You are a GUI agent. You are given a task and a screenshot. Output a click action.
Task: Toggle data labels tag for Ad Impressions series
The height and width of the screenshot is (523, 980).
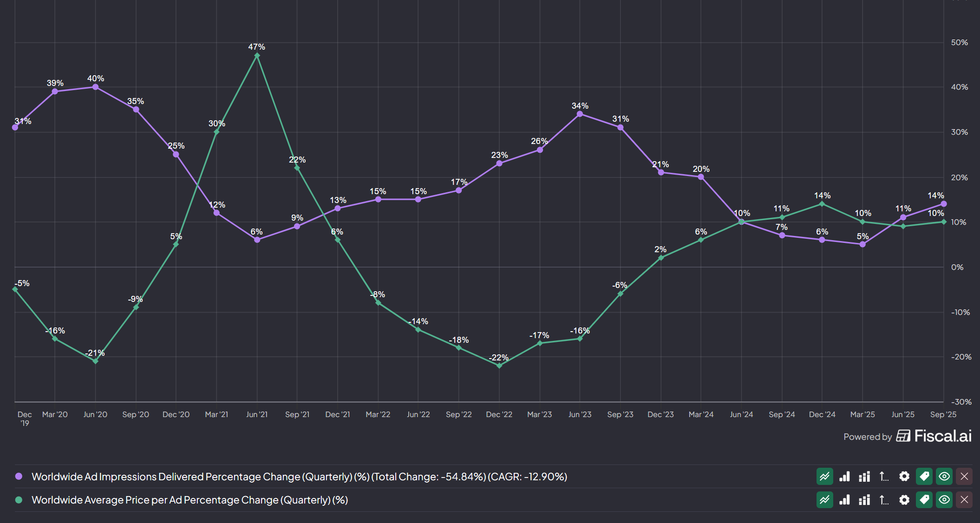coord(924,477)
